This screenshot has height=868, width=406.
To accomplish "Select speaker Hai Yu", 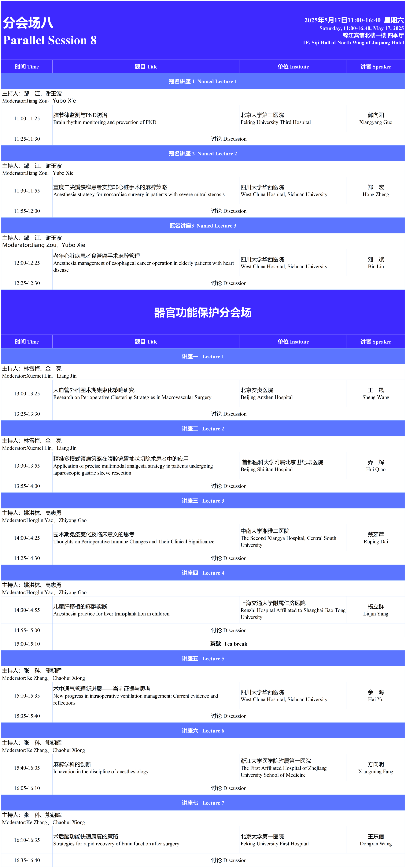I will (376, 695).
